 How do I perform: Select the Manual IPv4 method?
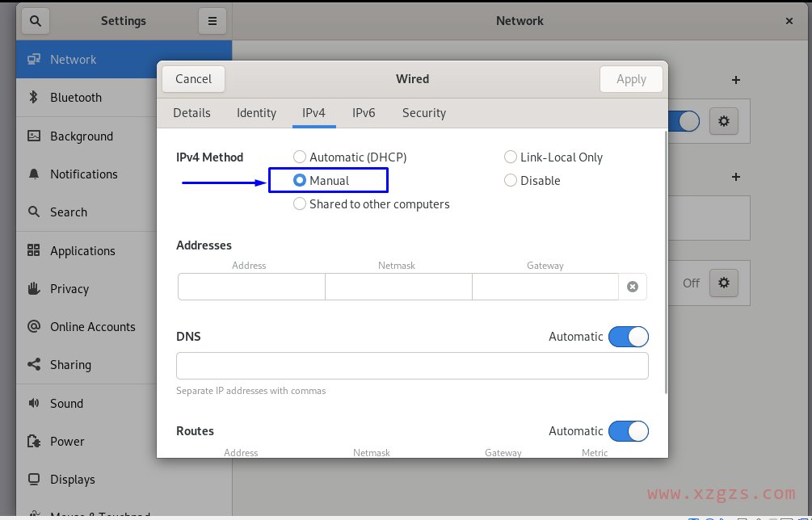click(x=300, y=180)
